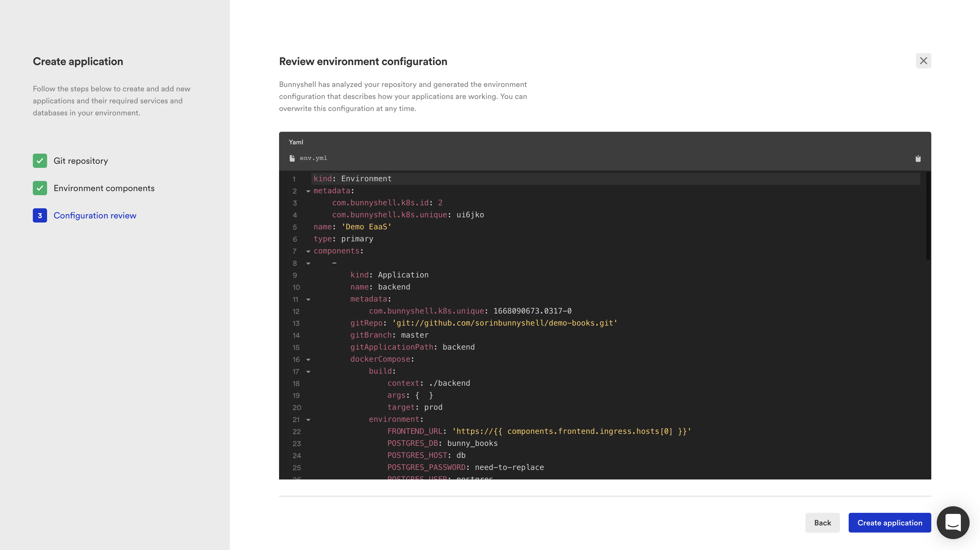The image size is (980, 550).
Task: Select the Git repository step
Action: click(x=81, y=161)
